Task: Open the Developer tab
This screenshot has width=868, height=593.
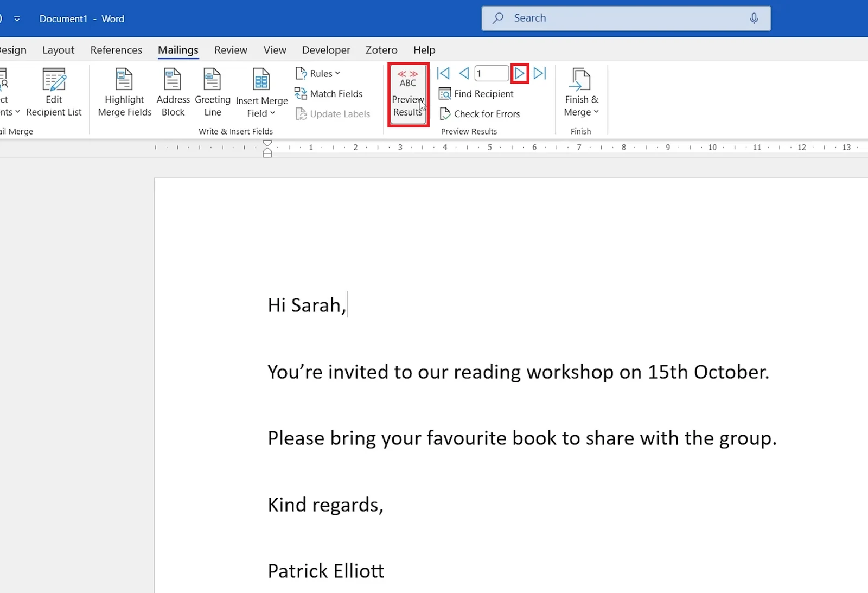Action: pos(326,50)
